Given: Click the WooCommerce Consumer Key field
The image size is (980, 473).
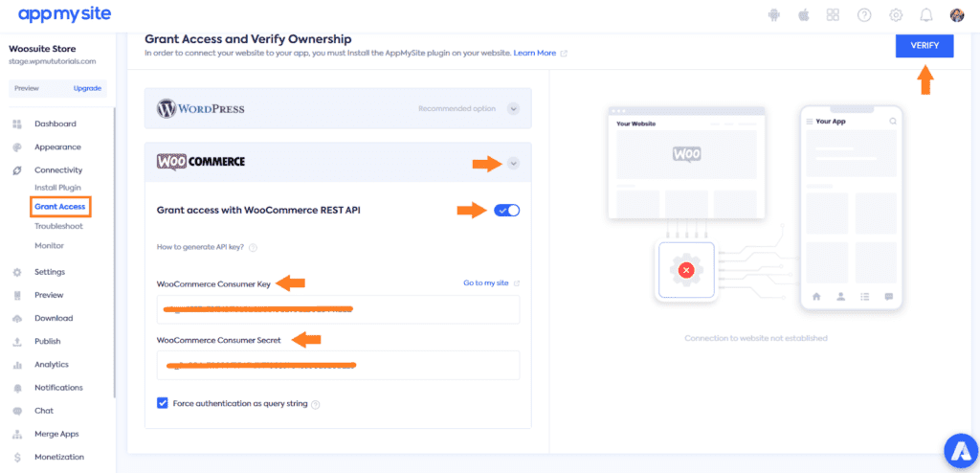Looking at the screenshot, I should click(338, 309).
